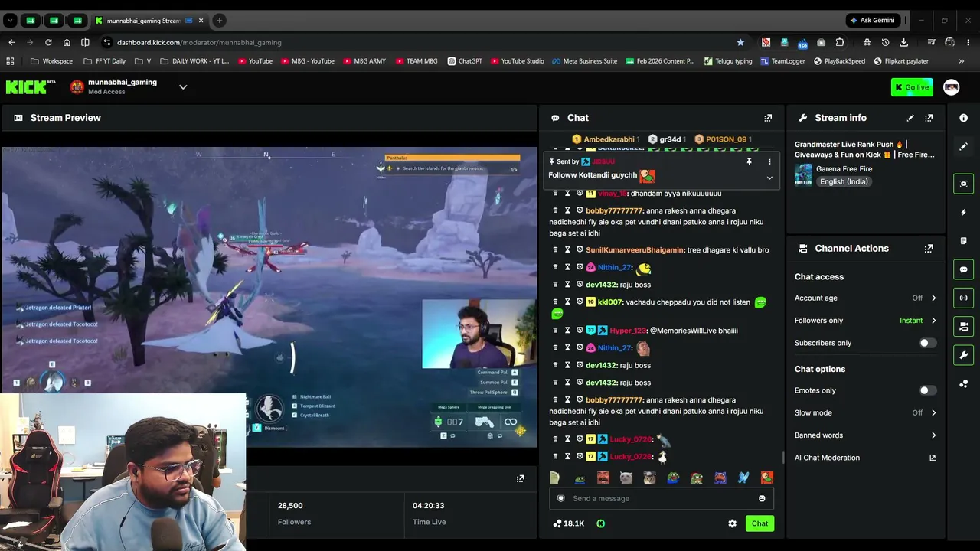This screenshot has width=980, height=551.
Task: Open the MBG ARMY bookmark
Action: coord(364,61)
